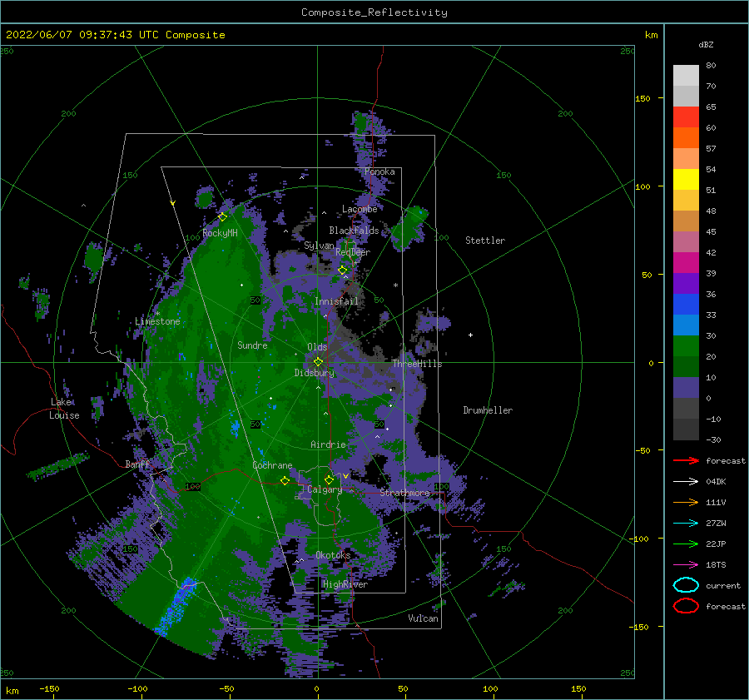Click the Banff town label

coord(137,464)
